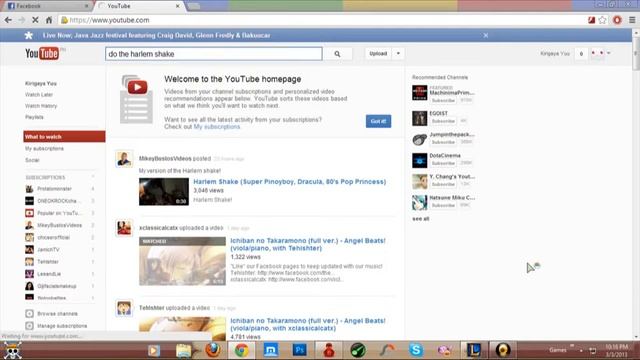Click Manage subscriptions in sidebar
Image resolution: width=640 pixels, height=360 pixels.
pos(62,326)
